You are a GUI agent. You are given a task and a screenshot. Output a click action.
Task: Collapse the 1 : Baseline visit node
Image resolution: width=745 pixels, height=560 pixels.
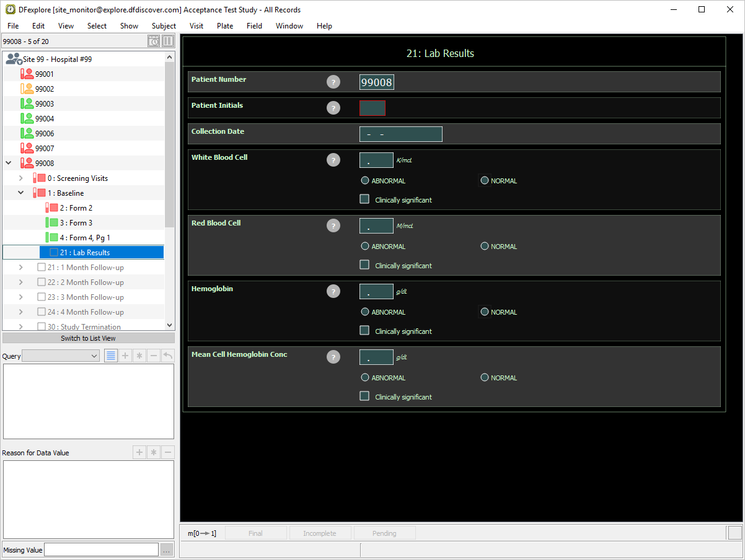(20, 193)
